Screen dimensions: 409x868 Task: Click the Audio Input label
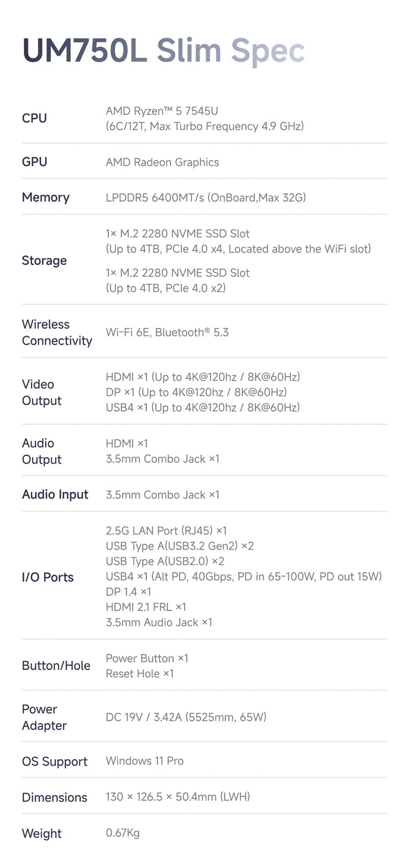pos(55,495)
